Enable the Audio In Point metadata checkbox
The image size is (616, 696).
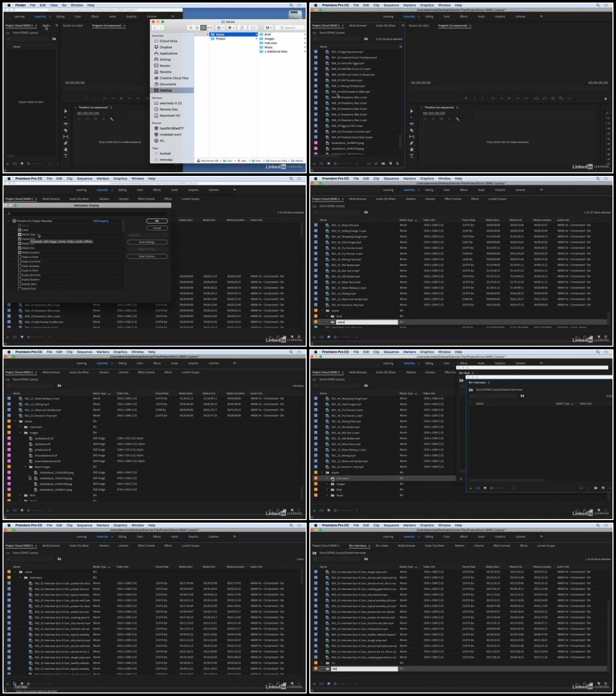(20, 271)
